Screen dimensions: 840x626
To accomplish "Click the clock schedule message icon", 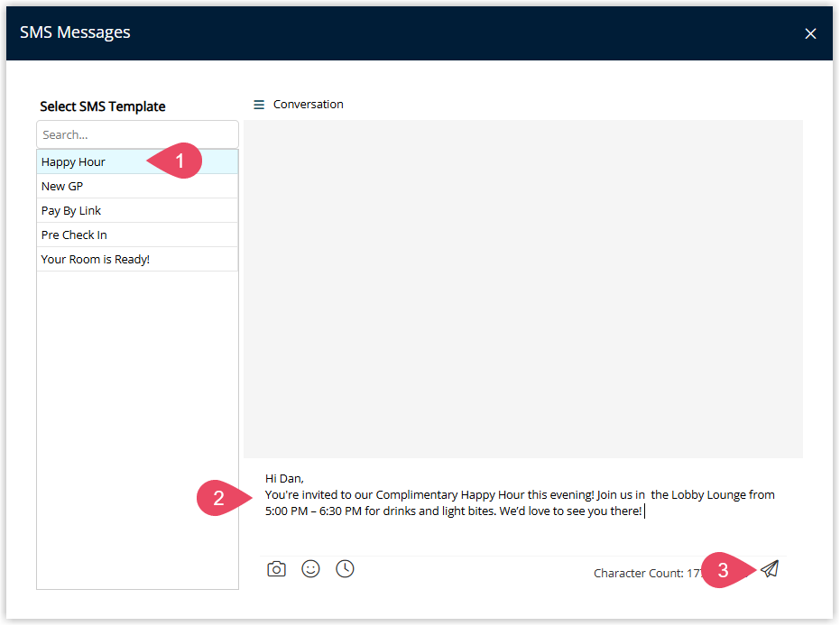I will tap(345, 568).
